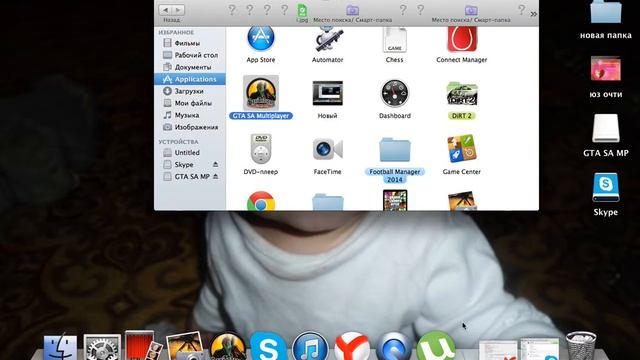Restore the first minimized window in the Dock
This screenshot has width=640, height=360.
498,350
